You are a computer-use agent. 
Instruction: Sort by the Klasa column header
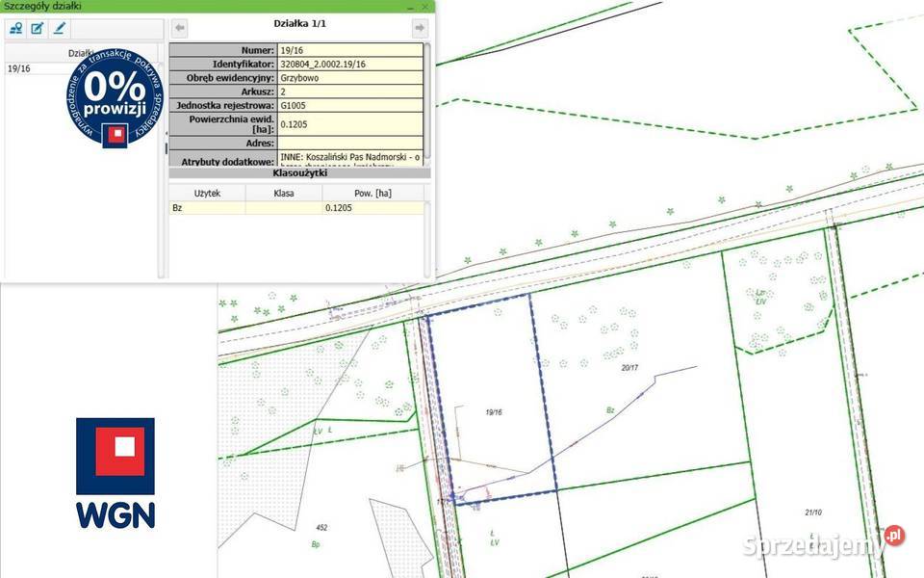(x=283, y=193)
